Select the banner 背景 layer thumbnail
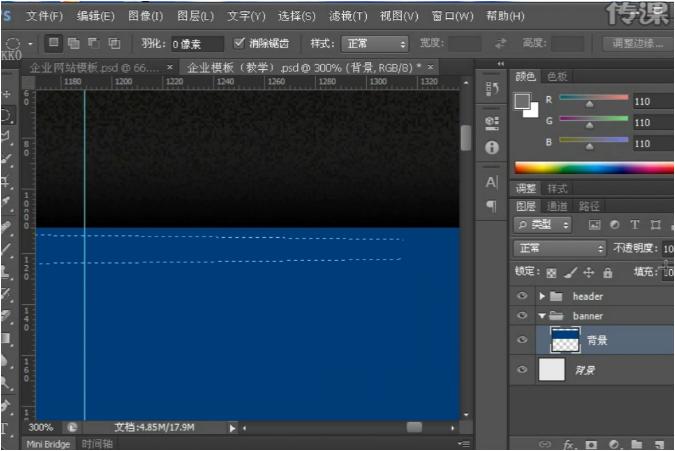Viewport: 675px width, 451px height. click(x=565, y=340)
